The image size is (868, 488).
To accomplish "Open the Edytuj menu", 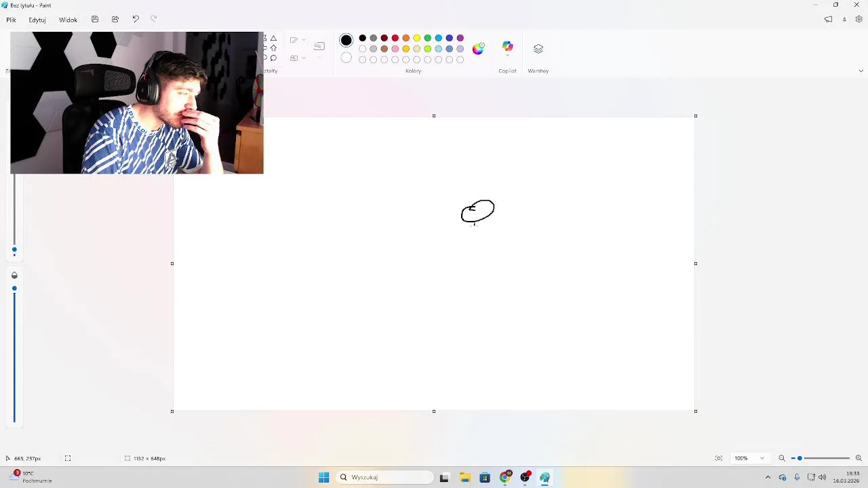I will click(x=37, y=20).
